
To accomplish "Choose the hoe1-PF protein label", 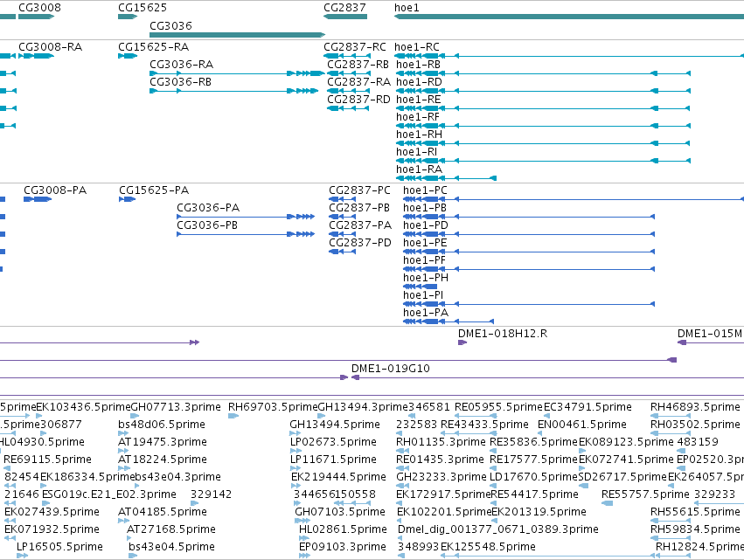I will [x=425, y=261].
